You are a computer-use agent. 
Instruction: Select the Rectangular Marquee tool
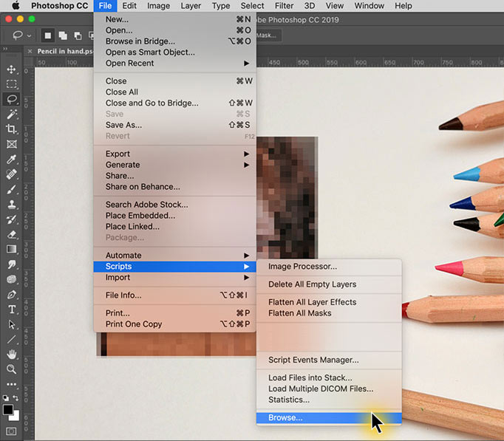(x=12, y=84)
